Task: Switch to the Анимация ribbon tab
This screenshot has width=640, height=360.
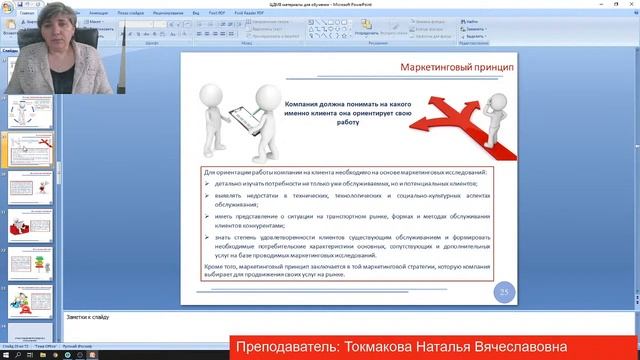Action: (x=99, y=13)
